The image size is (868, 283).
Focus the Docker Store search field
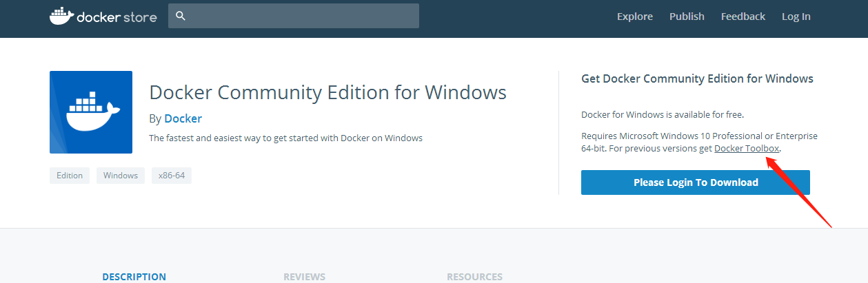[x=294, y=16]
